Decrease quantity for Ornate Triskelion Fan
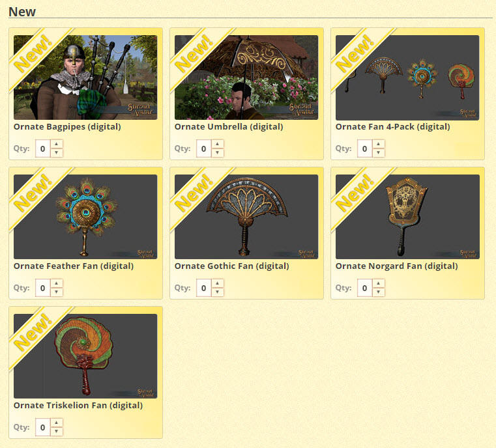The width and height of the screenshot is (496, 448). (x=56, y=431)
